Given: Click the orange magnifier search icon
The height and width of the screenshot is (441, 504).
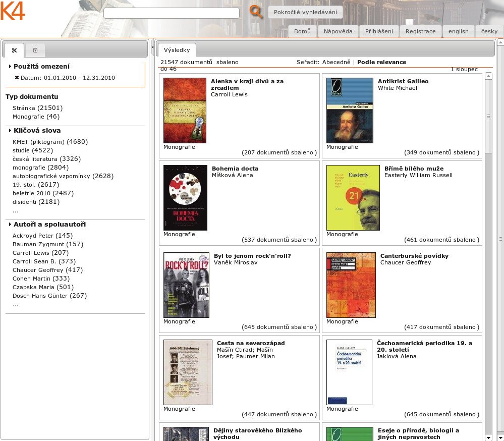Looking at the screenshot, I should click(x=256, y=12).
